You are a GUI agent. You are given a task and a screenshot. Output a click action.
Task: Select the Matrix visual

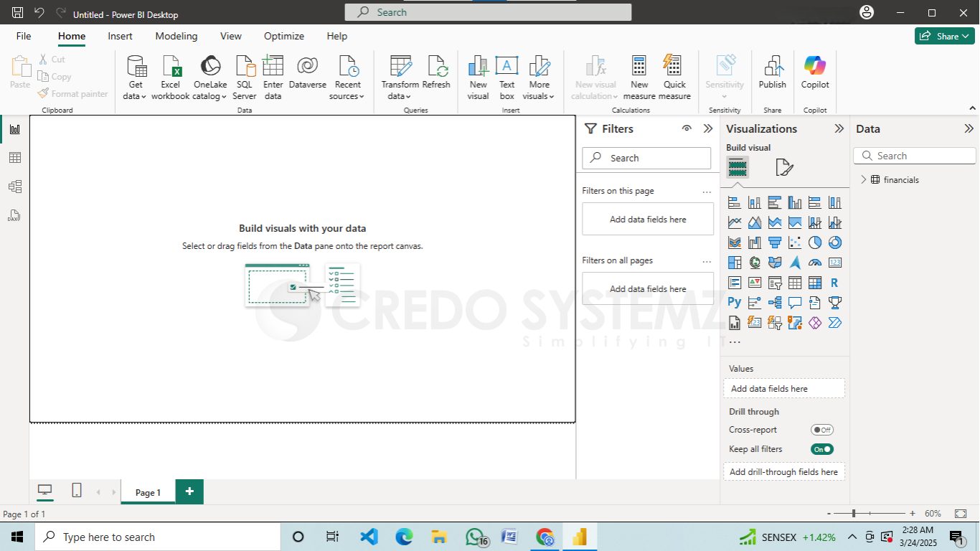coord(815,283)
